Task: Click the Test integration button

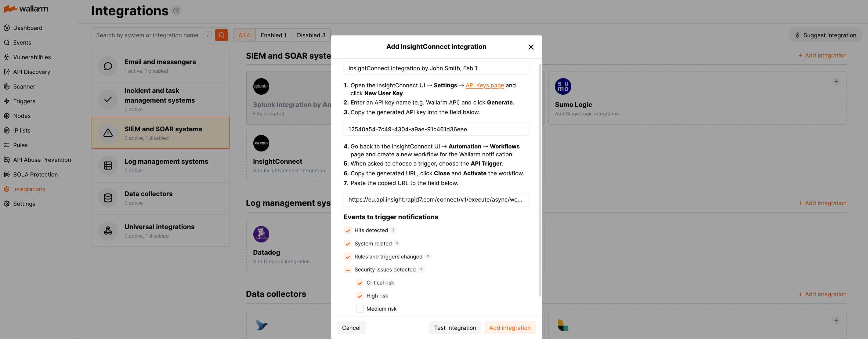Action: (455, 327)
